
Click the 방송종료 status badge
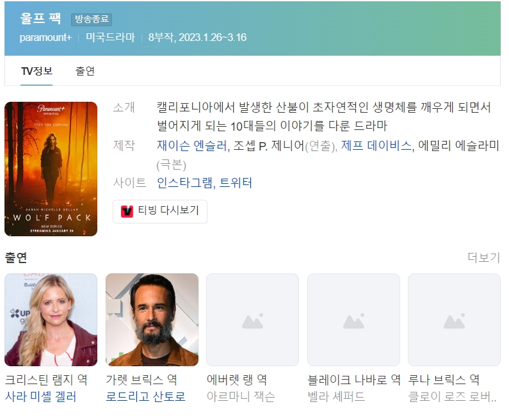(92, 20)
